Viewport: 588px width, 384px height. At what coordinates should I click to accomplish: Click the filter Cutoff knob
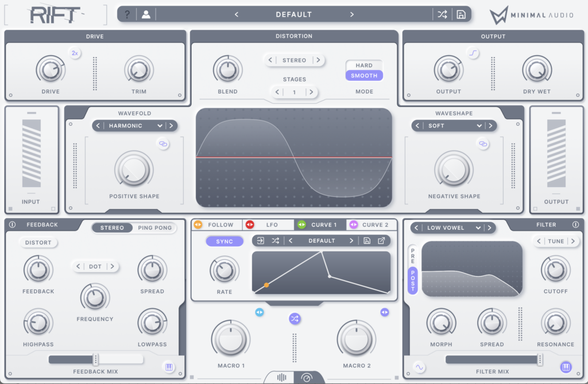coord(556,270)
